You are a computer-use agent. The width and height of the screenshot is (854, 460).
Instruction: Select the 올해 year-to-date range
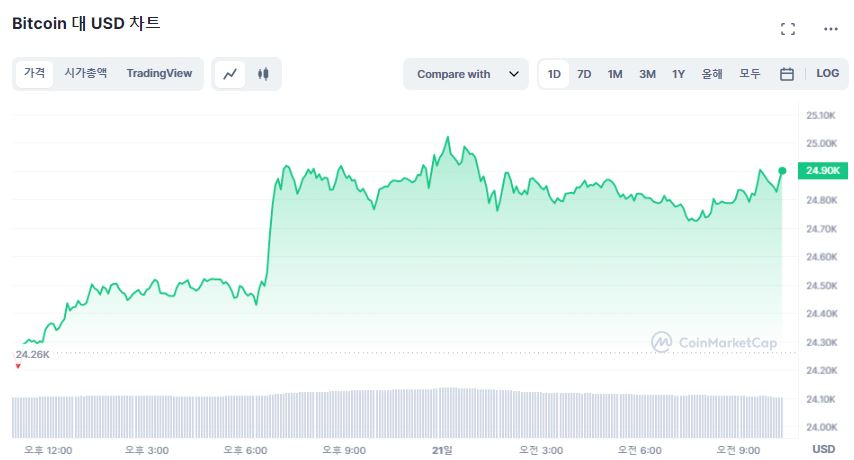coord(712,74)
